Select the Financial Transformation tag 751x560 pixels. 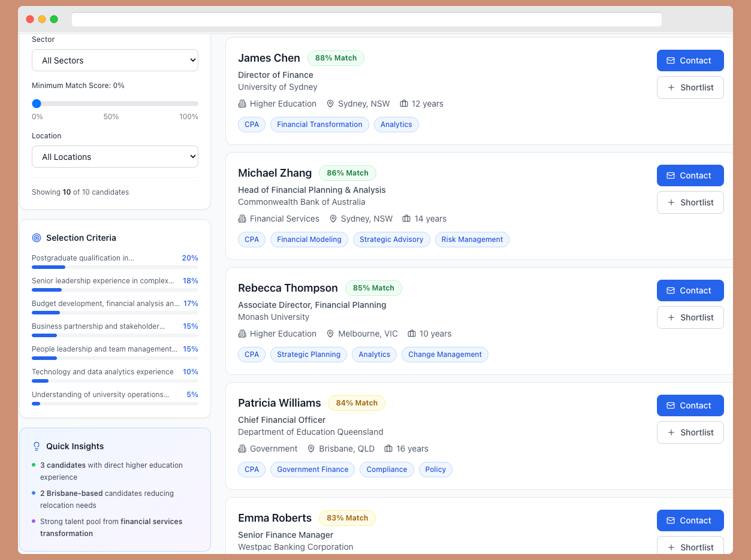[x=319, y=125]
